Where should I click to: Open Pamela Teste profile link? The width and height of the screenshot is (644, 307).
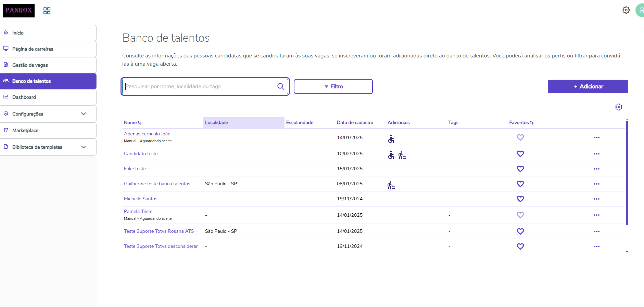click(x=138, y=211)
